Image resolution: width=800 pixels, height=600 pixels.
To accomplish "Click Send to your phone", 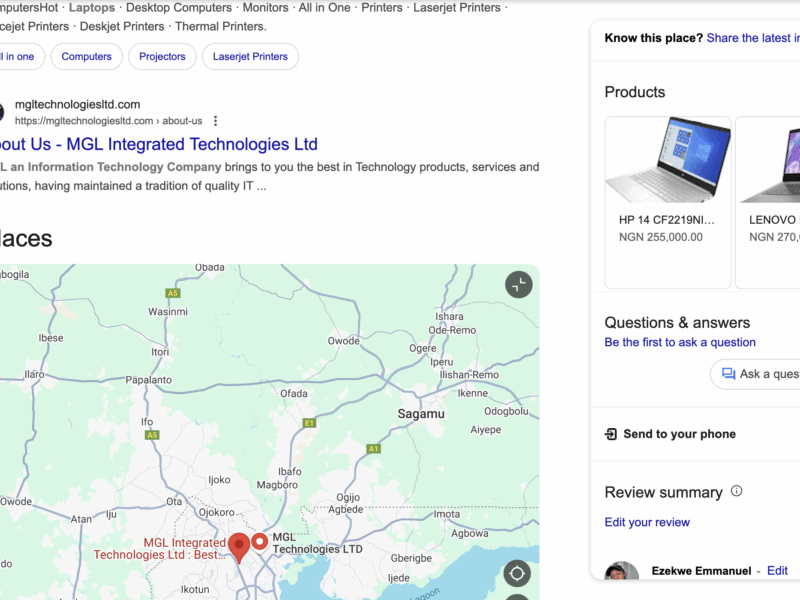I will 680,434.
